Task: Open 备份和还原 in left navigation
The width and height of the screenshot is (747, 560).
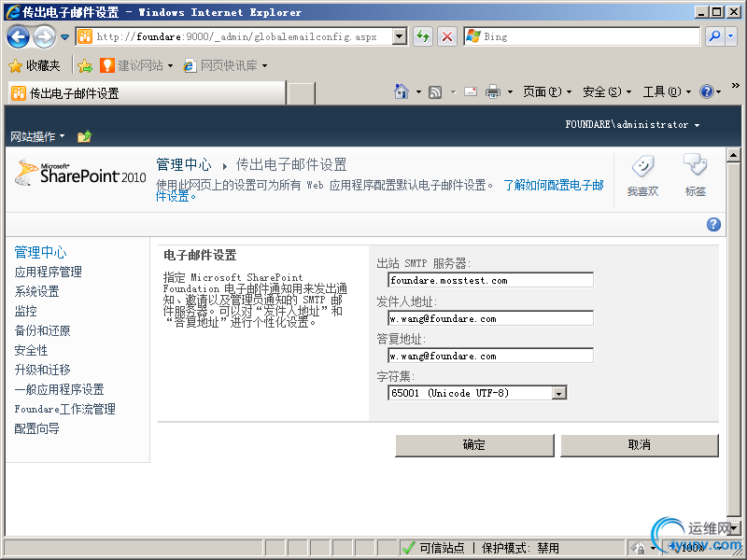Action: [42, 330]
